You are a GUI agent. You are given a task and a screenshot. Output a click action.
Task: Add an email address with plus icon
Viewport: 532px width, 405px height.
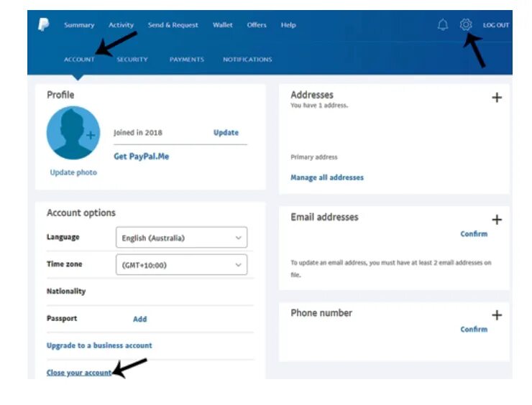(497, 220)
